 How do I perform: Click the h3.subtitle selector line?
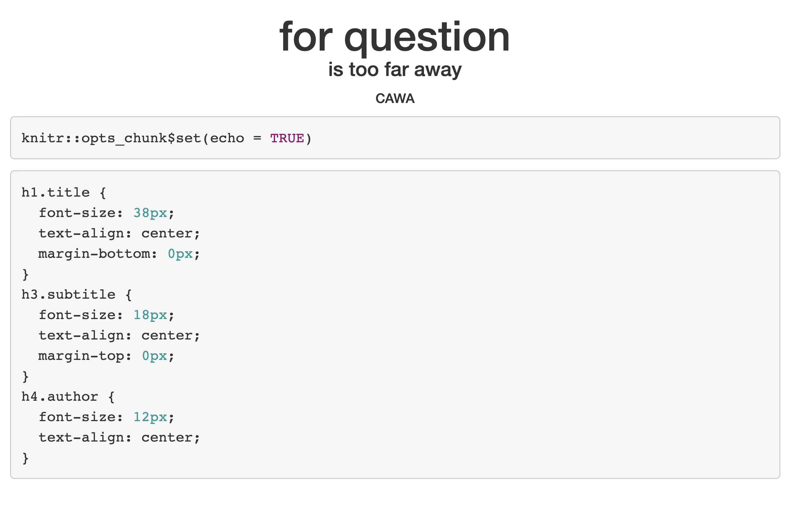[77, 295]
